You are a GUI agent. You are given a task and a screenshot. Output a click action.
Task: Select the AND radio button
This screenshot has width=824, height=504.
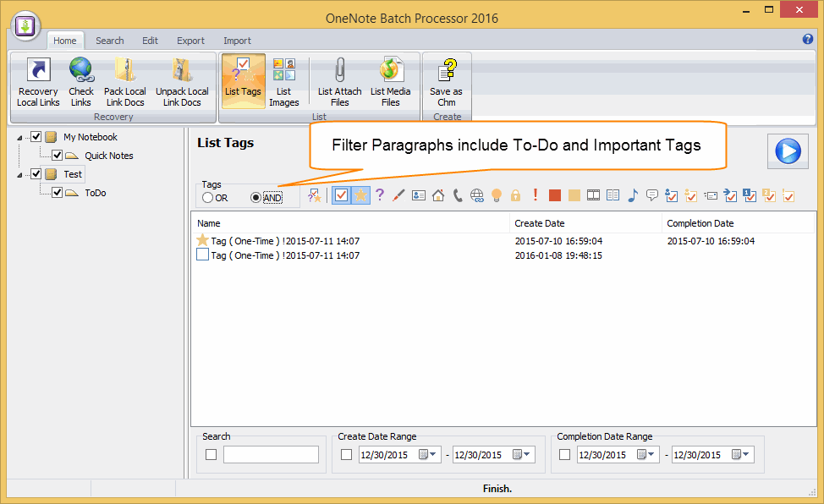tap(256, 198)
